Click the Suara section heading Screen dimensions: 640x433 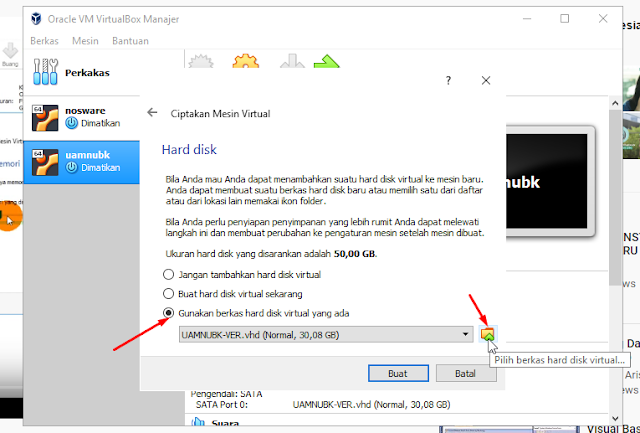pyautogui.click(x=225, y=423)
